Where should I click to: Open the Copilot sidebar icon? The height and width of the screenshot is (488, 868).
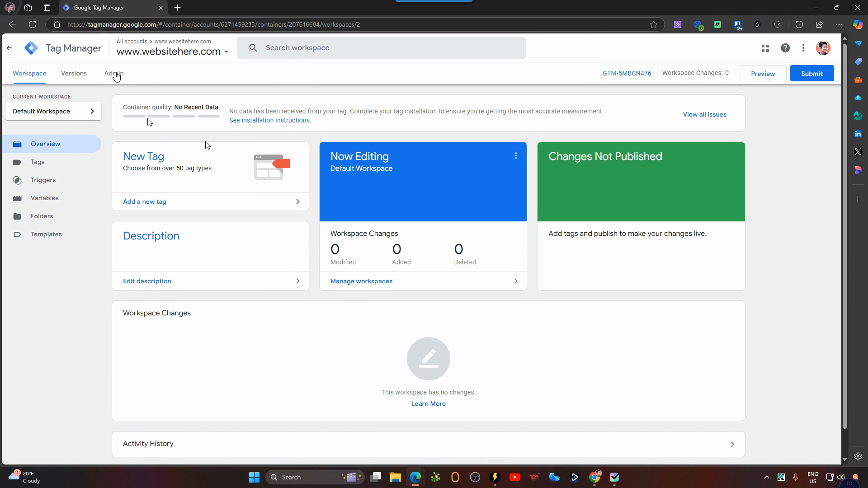(858, 24)
